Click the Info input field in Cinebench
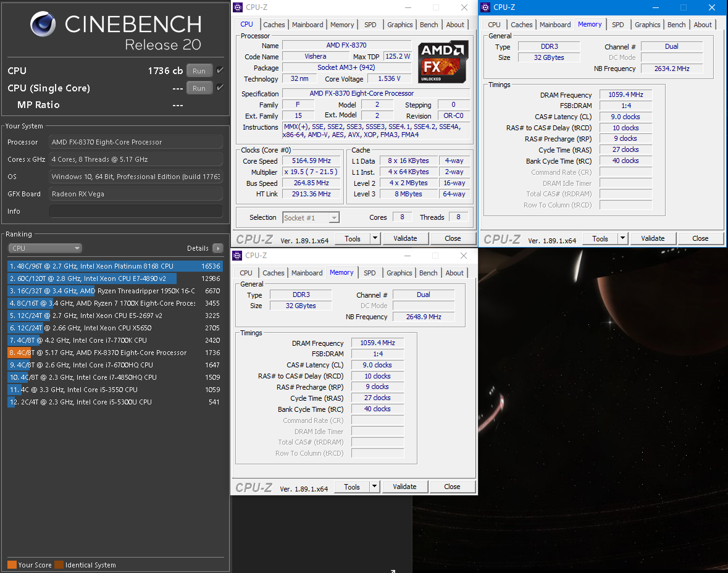 click(136, 211)
